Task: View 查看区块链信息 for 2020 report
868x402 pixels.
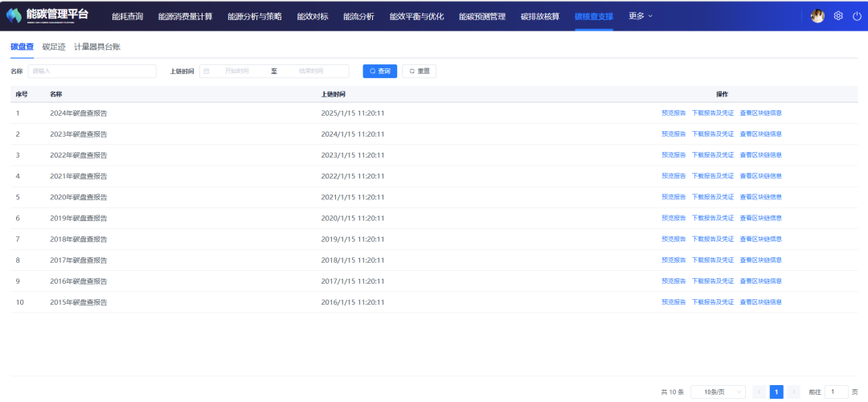Action: [761, 197]
